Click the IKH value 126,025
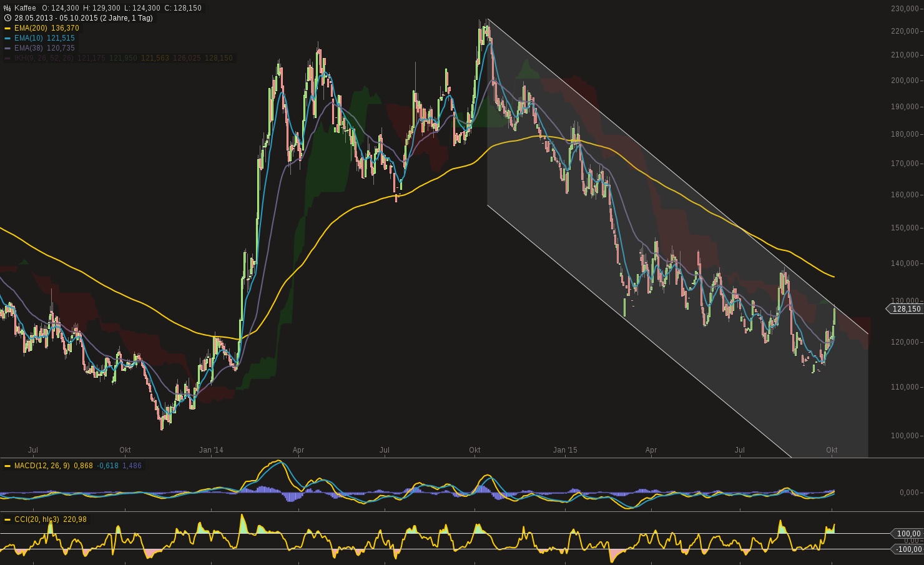 coord(187,58)
